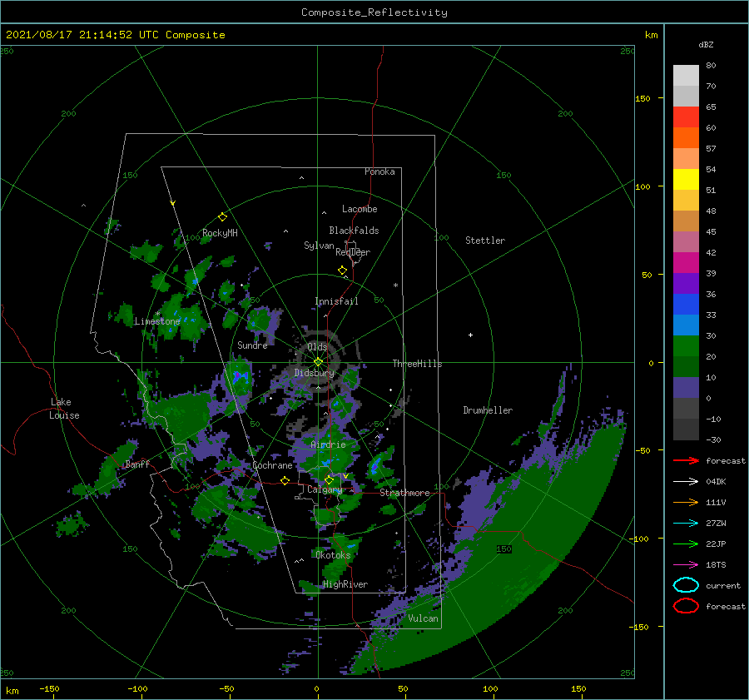
Task: Click the Calgary city label
Action: [325, 489]
